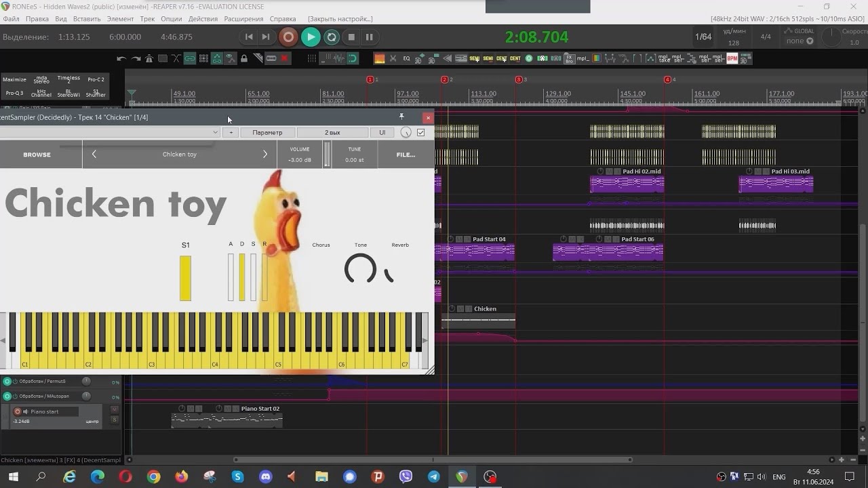Adjust the Permut8 envelope knob
This screenshot has width=868, height=488.
[86, 381]
